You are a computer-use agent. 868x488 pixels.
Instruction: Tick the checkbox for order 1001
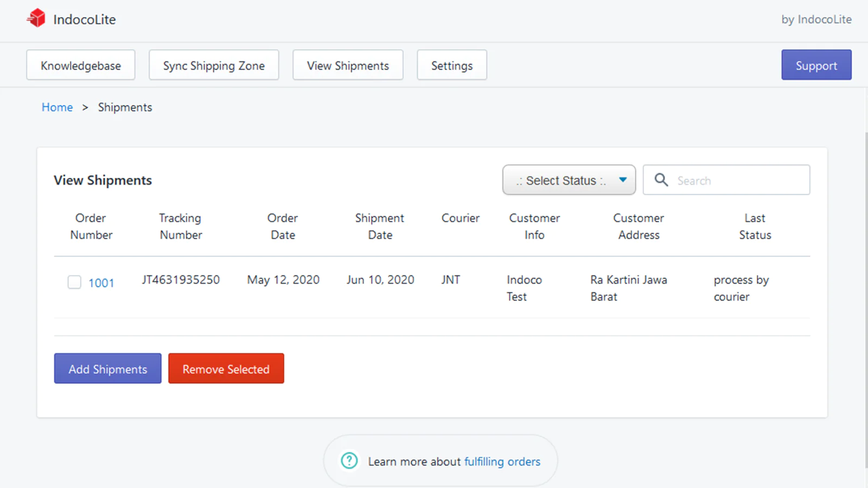pos(74,282)
